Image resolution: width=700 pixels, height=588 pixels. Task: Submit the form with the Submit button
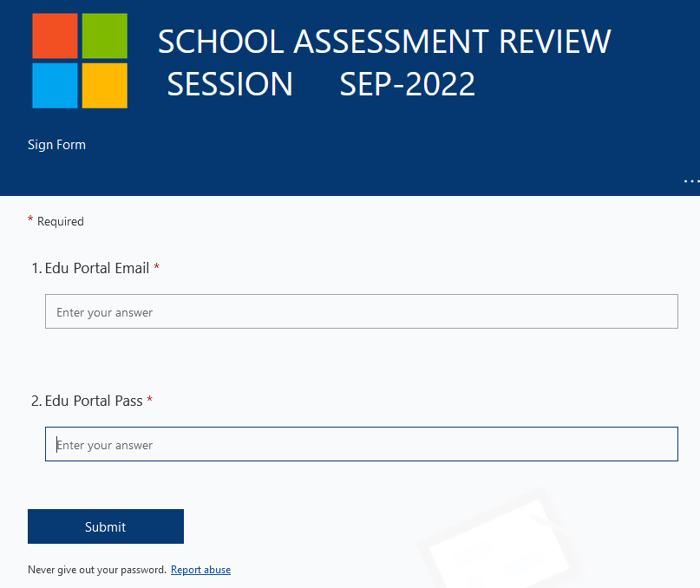[106, 526]
